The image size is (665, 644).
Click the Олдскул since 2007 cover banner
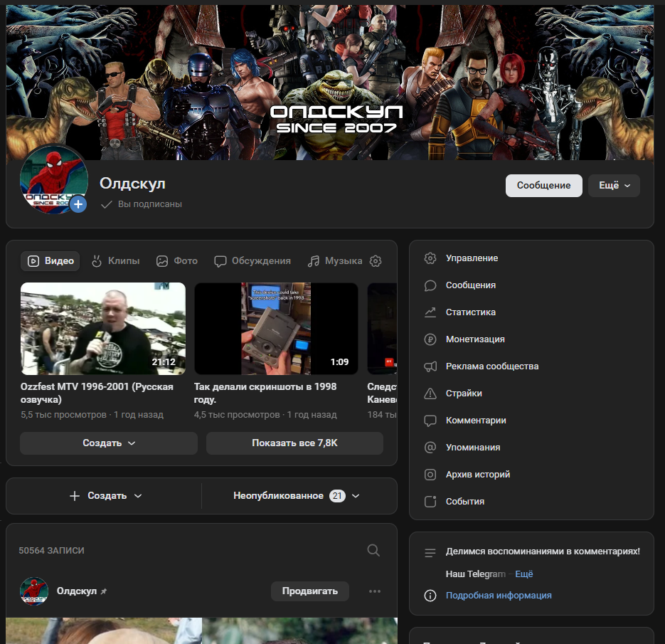(329, 83)
